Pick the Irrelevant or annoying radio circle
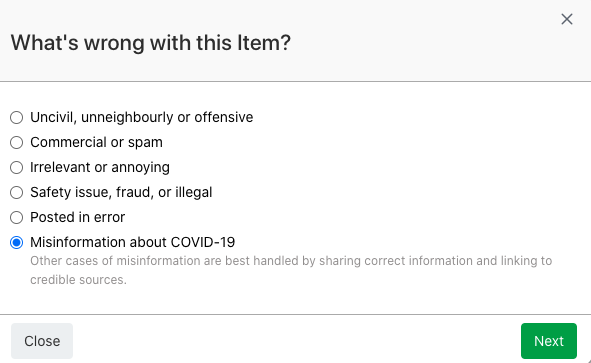Image resolution: width=591 pixels, height=363 pixels. tap(17, 167)
